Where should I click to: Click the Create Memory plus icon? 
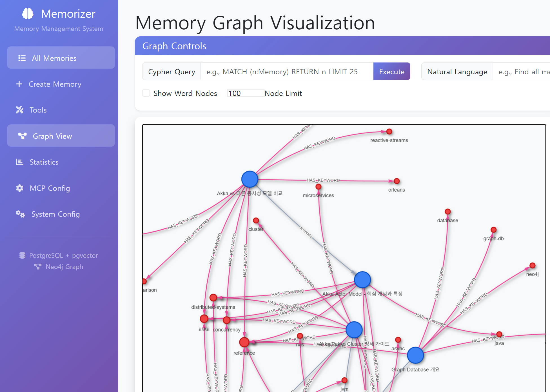[x=19, y=84]
